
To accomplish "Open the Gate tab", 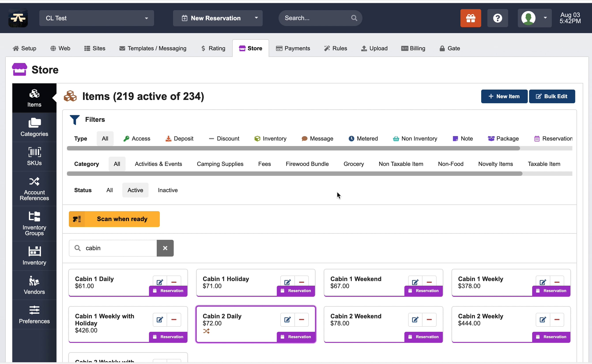I will click(x=450, y=48).
